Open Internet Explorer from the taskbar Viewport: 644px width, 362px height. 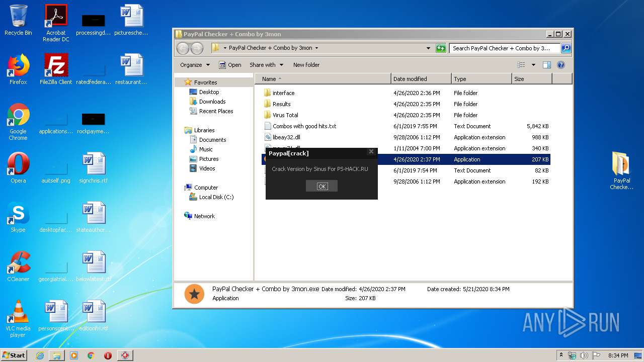pyautogui.click(x=40, y=355)
